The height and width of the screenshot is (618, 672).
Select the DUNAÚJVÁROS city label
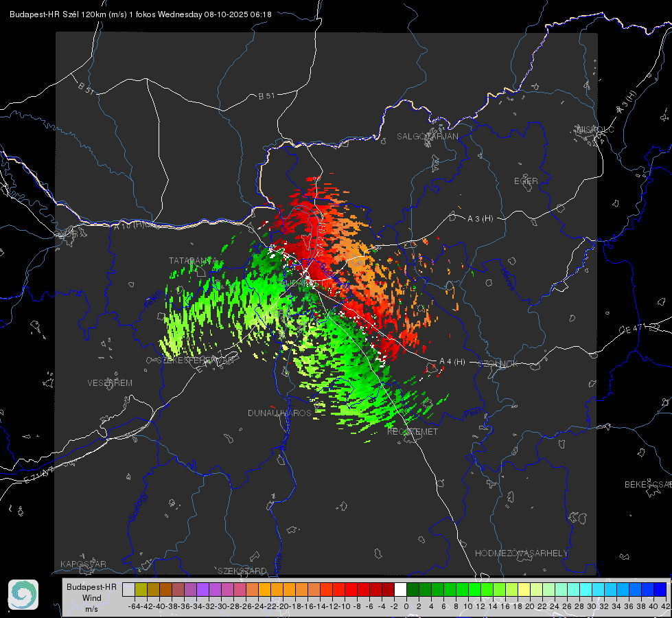[x=279, y=413]
